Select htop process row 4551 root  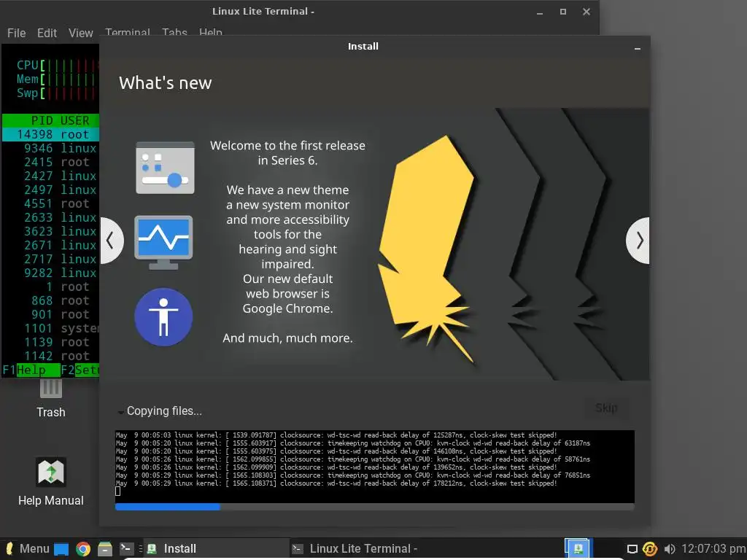(x=50, y=203)
